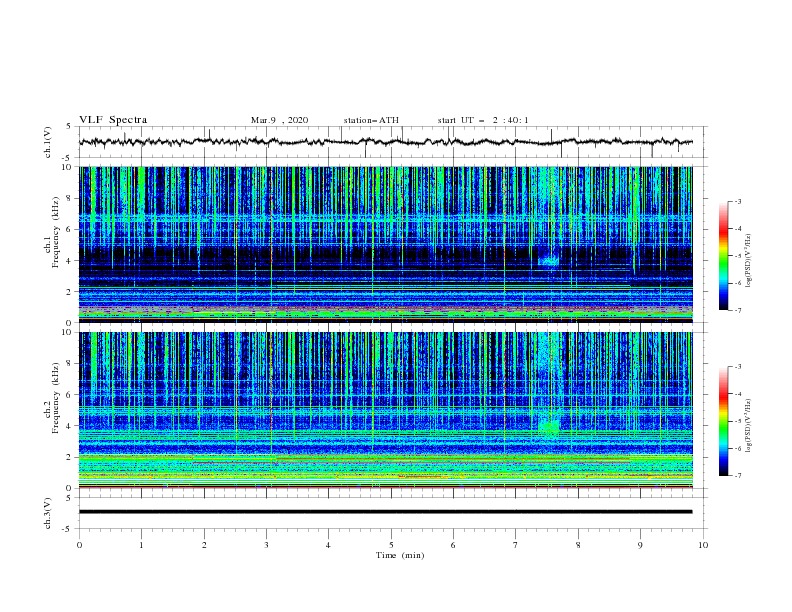The image size is (792, 612).
Task: Click the ch.2 colorbar "log(PSD)(V²/Hz)" label
Action: point(748,425)
